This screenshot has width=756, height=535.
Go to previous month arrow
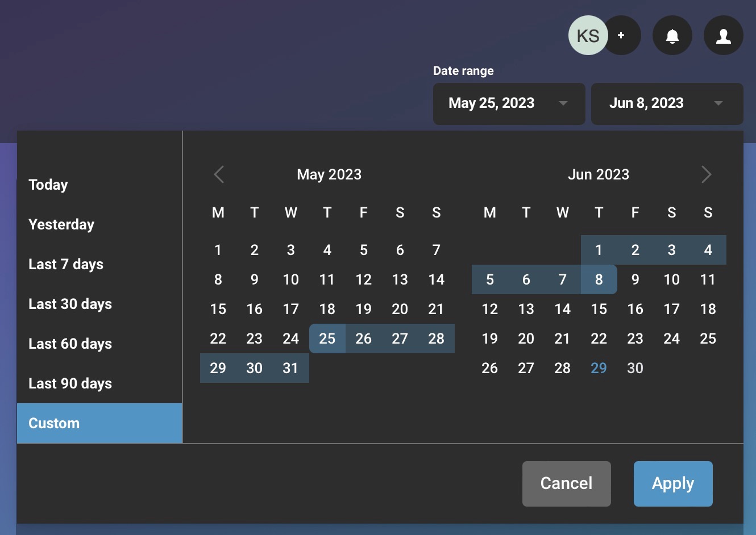(219, 174)
